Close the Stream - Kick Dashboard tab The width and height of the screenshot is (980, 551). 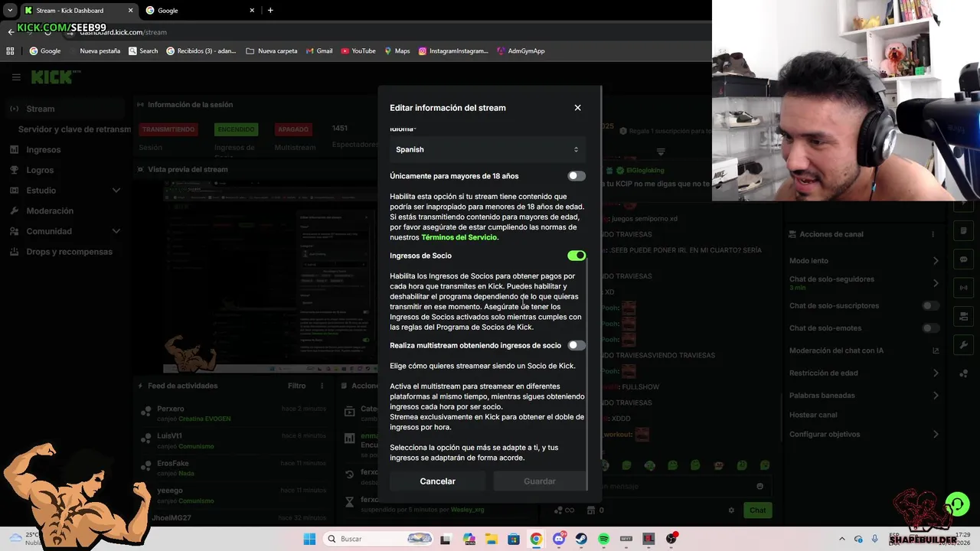pyautogui.click(x=130, y=11)
